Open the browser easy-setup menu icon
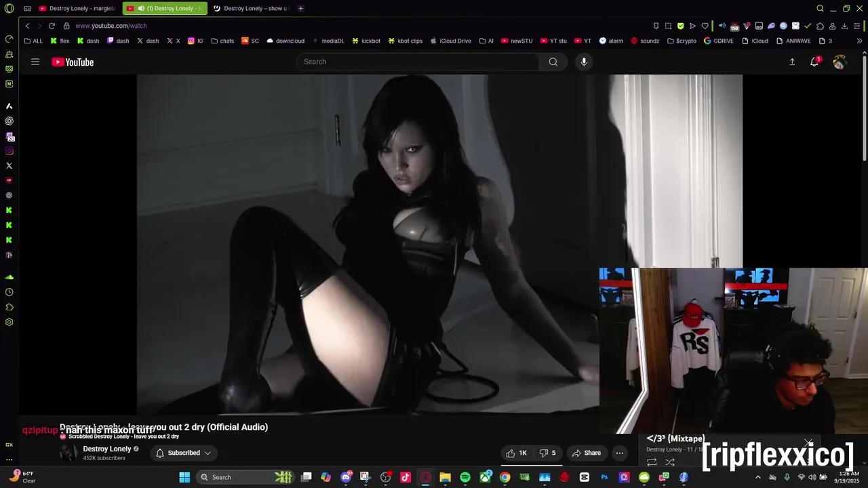 click(857, 26)
